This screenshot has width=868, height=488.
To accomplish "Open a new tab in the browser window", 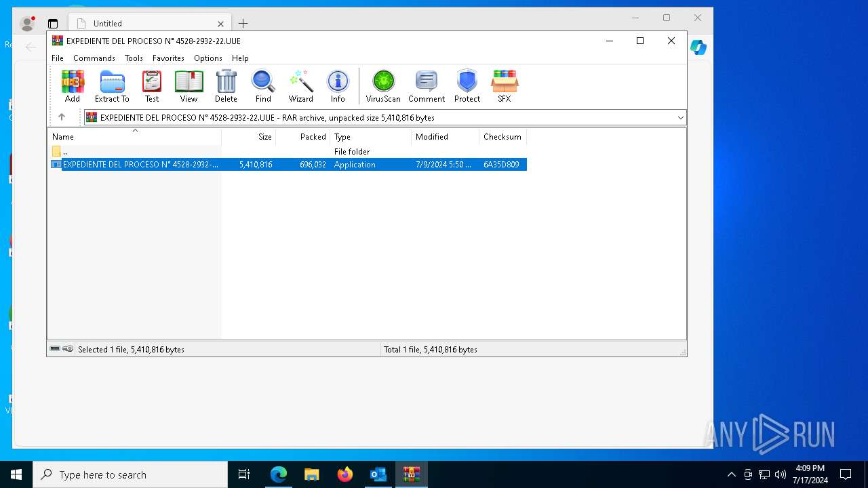I will tap(243, 24).
